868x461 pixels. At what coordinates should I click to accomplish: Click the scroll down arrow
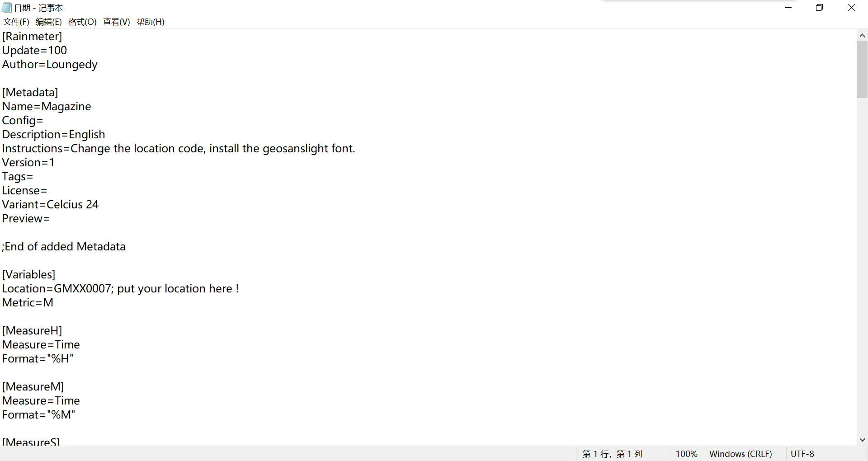pos(862,440)
